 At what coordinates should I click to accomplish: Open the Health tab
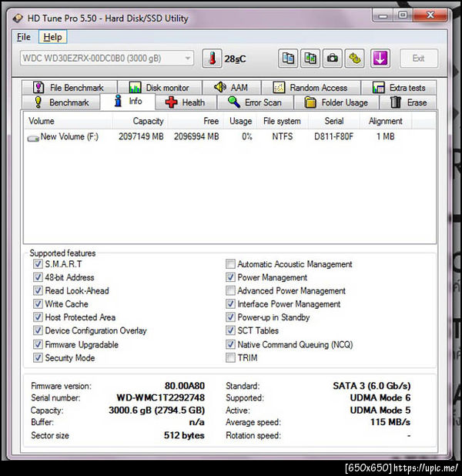coord(186,102)
